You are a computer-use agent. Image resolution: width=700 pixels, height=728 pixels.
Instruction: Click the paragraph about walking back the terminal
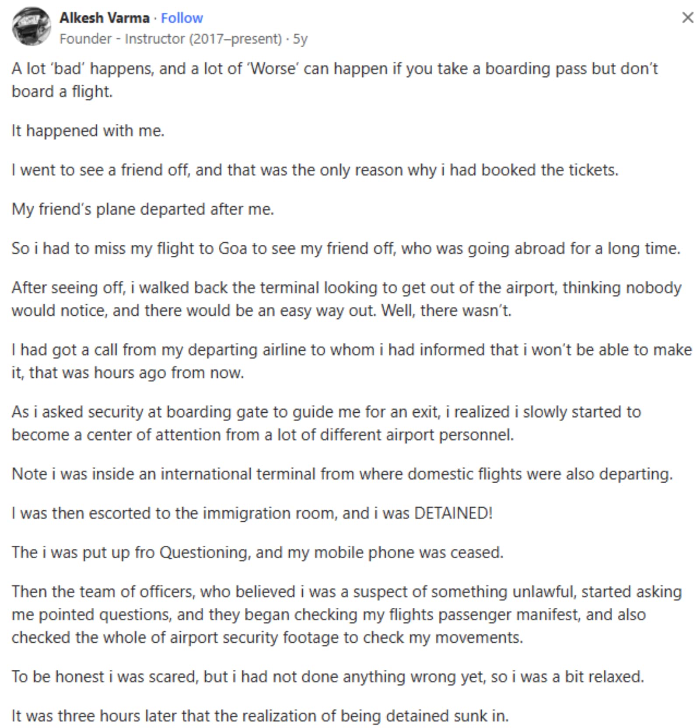click(346, 299)
